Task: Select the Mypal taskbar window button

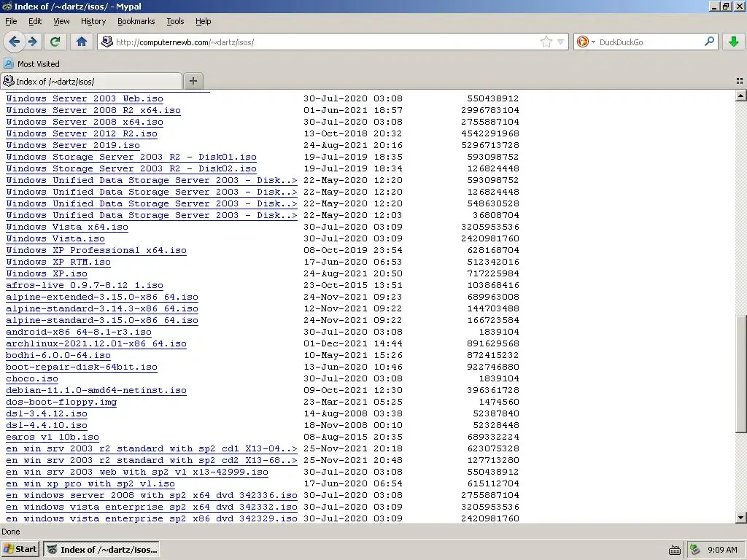Action: point(101,549)
